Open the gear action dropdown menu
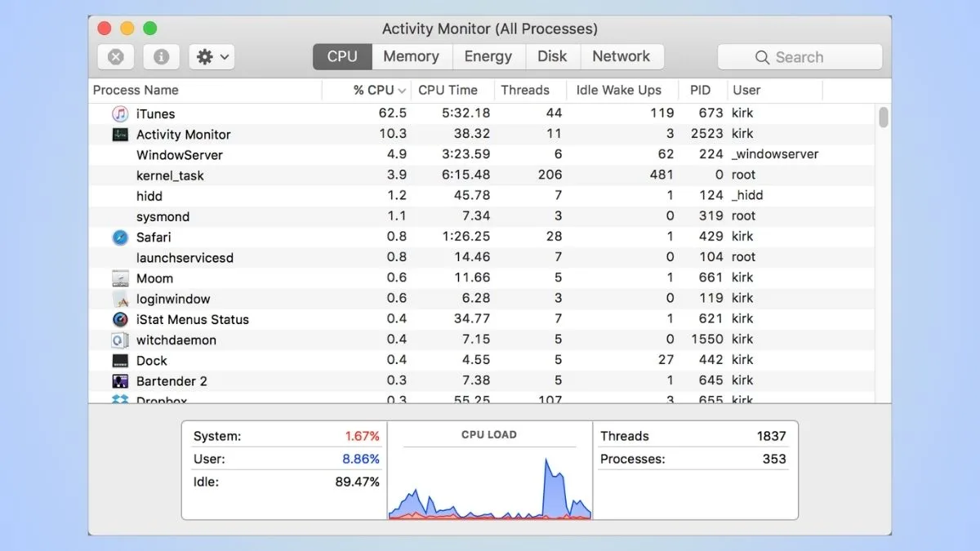The width and height of the screenshot is (980, 551). 212,57
